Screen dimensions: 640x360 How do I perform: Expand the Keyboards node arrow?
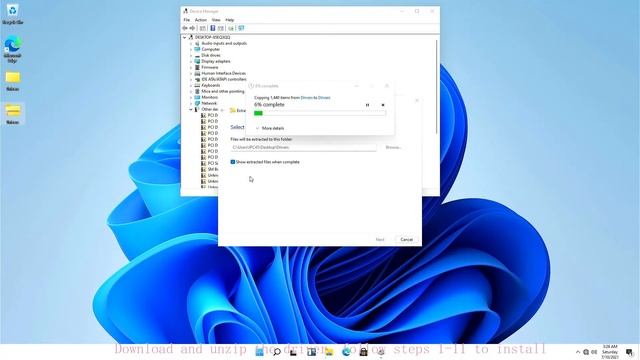click(191, 85)
